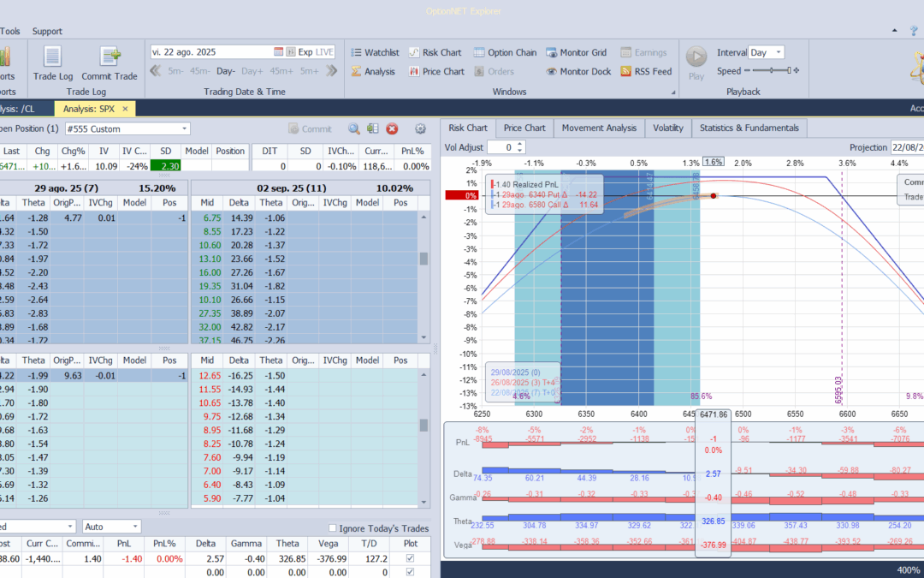The width and height of the screenshot is (924, 578).
Task: Open the Orders window
Action: (494, 71)
